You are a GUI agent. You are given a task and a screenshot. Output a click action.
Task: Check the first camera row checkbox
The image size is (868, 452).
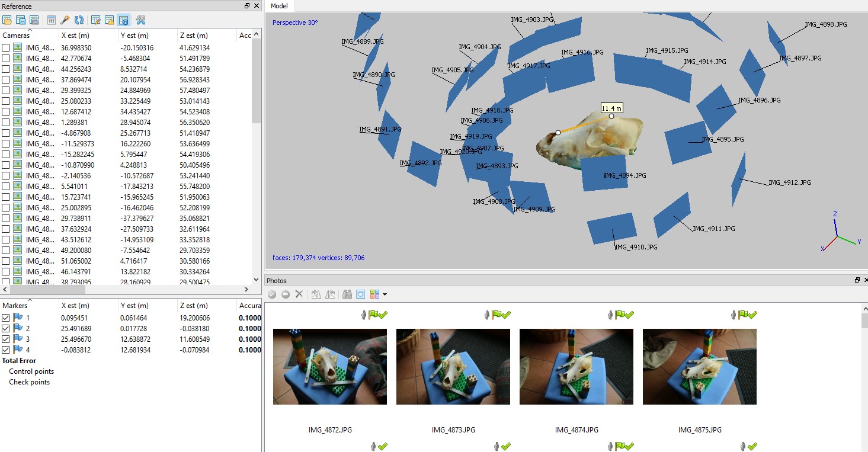(x=6, y=48)
